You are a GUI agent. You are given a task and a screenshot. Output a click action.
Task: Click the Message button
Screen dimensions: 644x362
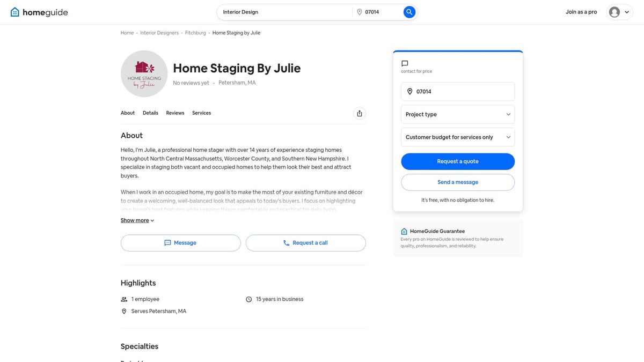point(180,243)
